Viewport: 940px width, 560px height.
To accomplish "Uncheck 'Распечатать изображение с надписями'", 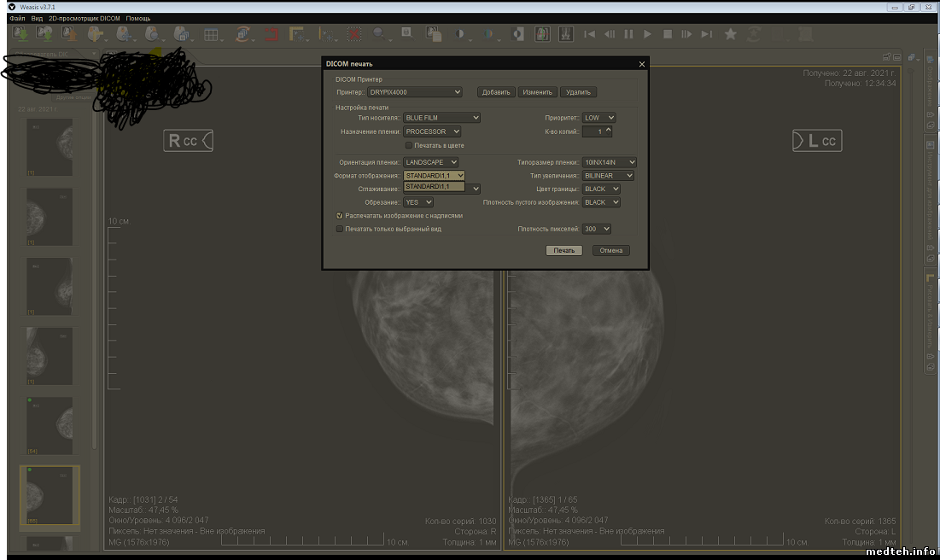I will tap(340, 216).
